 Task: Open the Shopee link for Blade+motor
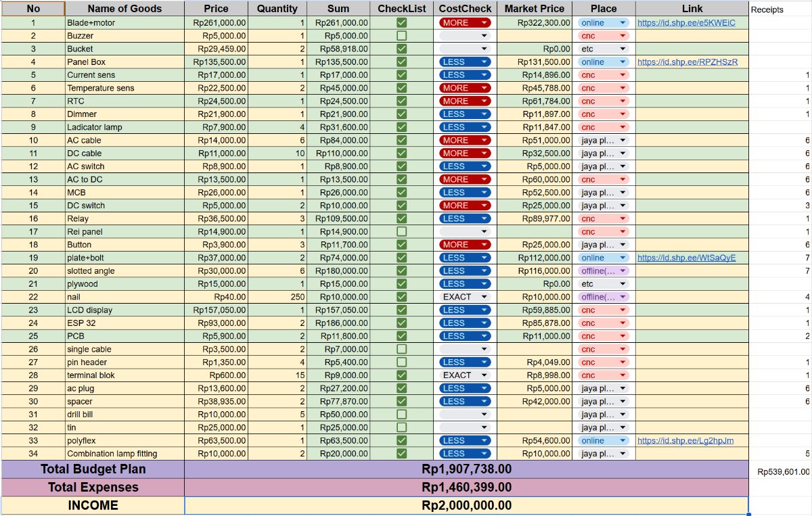(x=685, y=22)
